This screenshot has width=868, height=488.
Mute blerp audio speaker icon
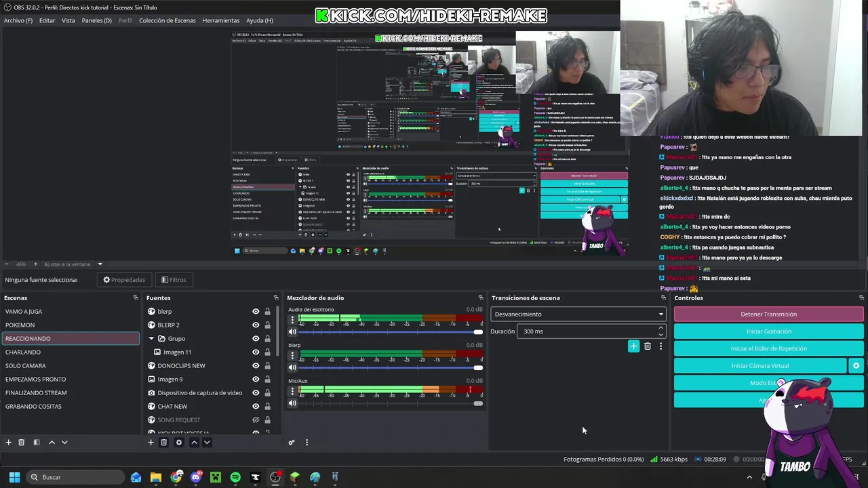[292, 367]
